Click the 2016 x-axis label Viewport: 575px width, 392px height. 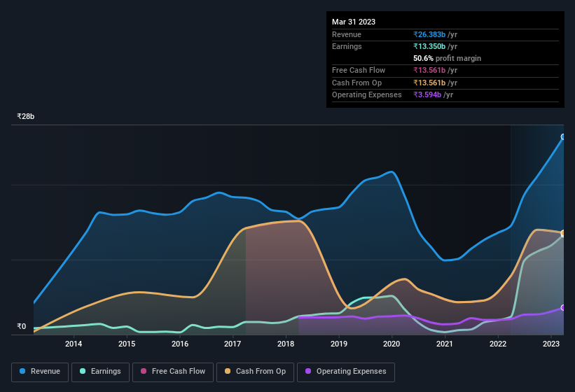pyautogui.click(x=180, y=344)
